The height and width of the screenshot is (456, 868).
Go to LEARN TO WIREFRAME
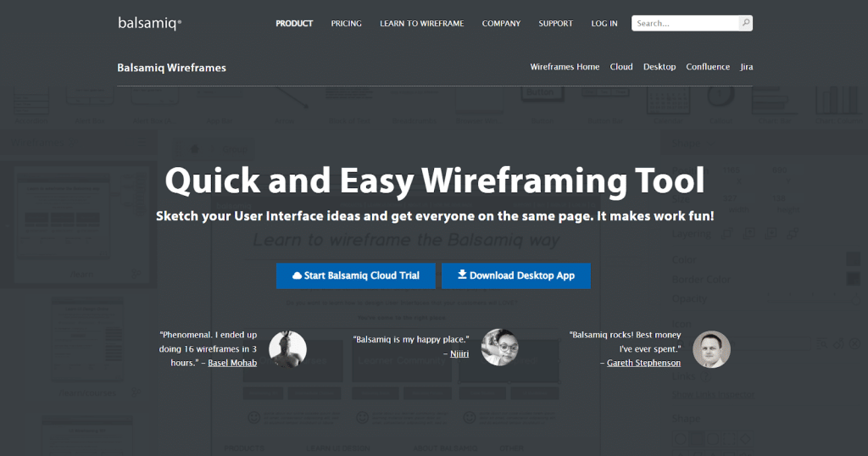pos(422,23)
